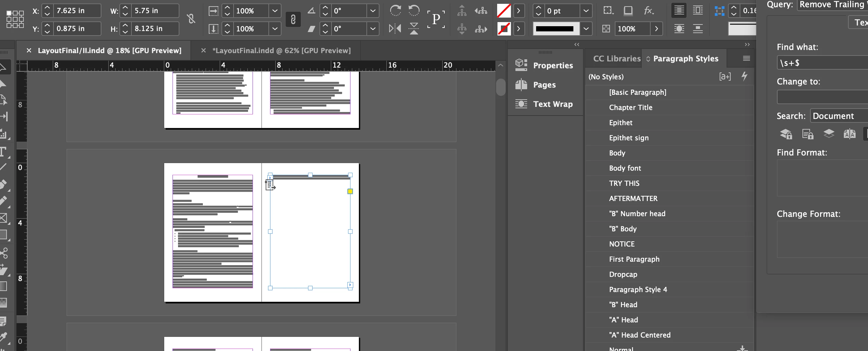Click the Select Next Object icon
The image size is (868, 351).
coord(481,29)
